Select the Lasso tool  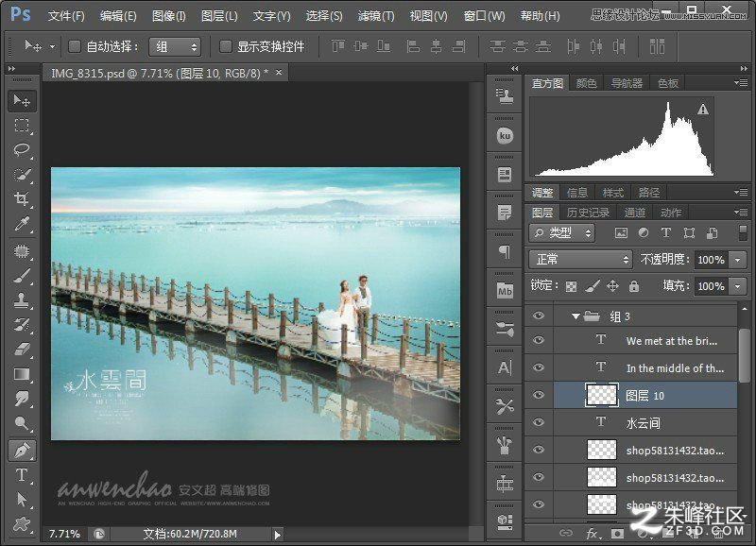coord(22,150)
